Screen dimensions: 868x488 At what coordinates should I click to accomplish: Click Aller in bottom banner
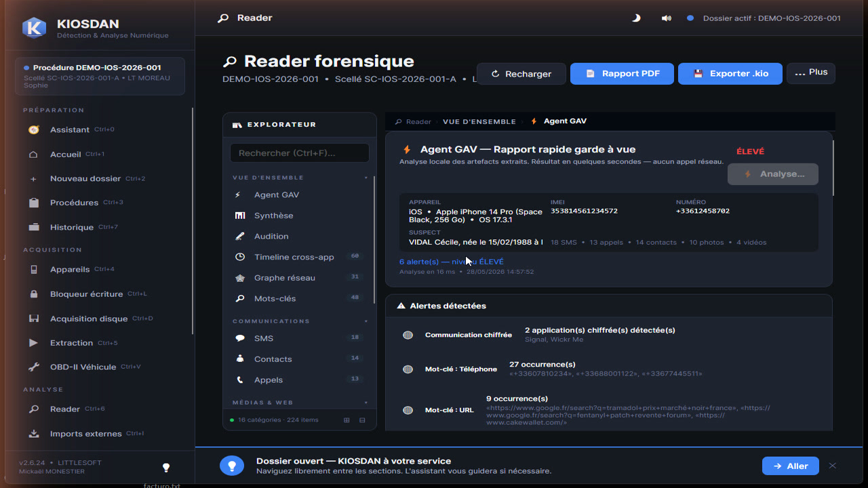(791, 466)
